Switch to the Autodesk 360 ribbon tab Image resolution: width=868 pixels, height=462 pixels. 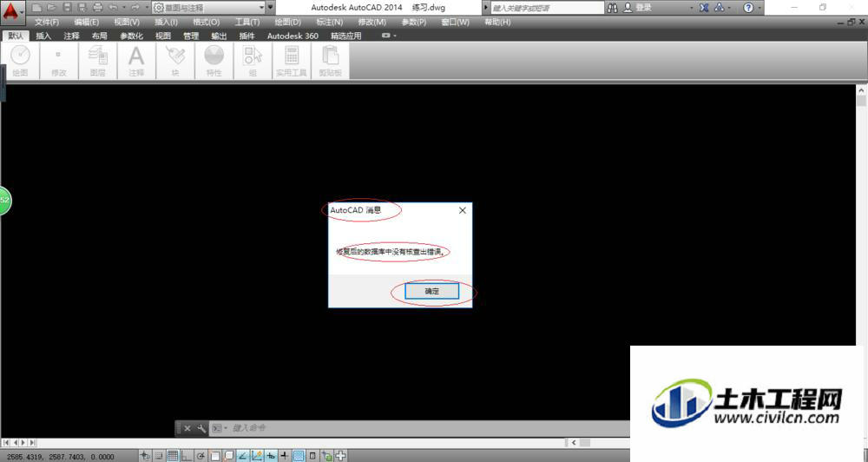coord(293,36)
